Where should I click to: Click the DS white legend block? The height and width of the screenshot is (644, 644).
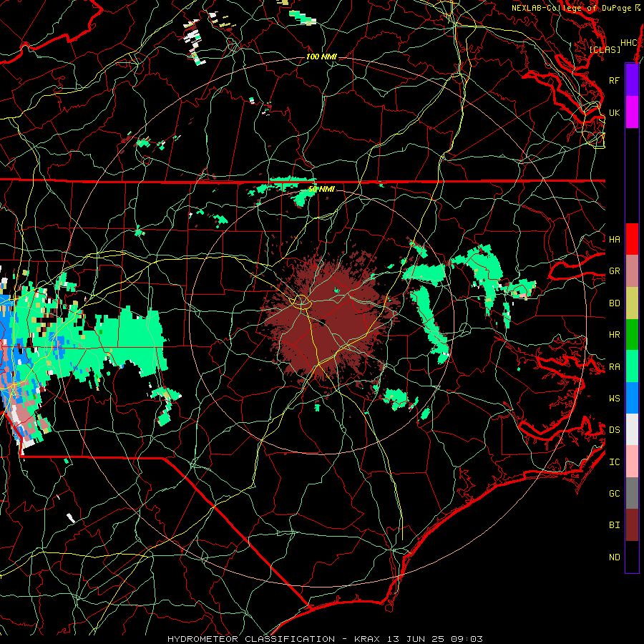click(x=632, y=429)
